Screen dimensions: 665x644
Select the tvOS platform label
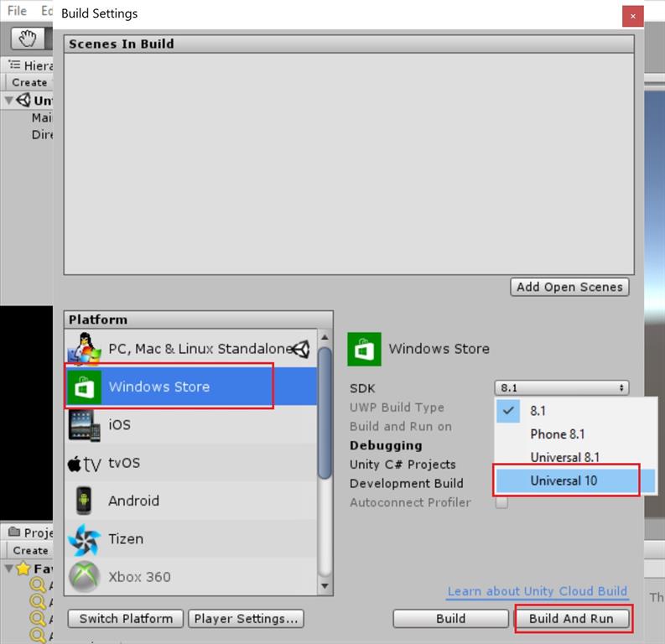124,463
